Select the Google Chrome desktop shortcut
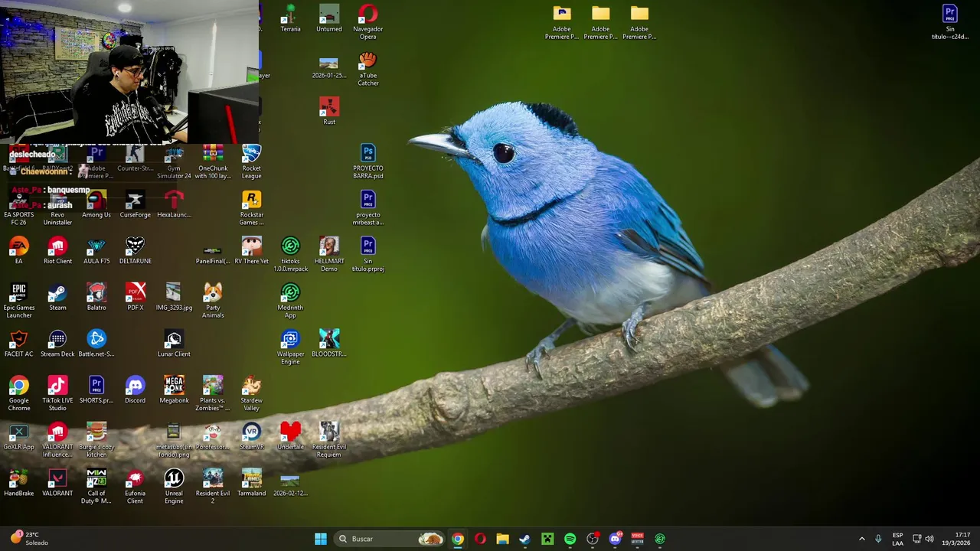980x551 pixels. point(18,394)
